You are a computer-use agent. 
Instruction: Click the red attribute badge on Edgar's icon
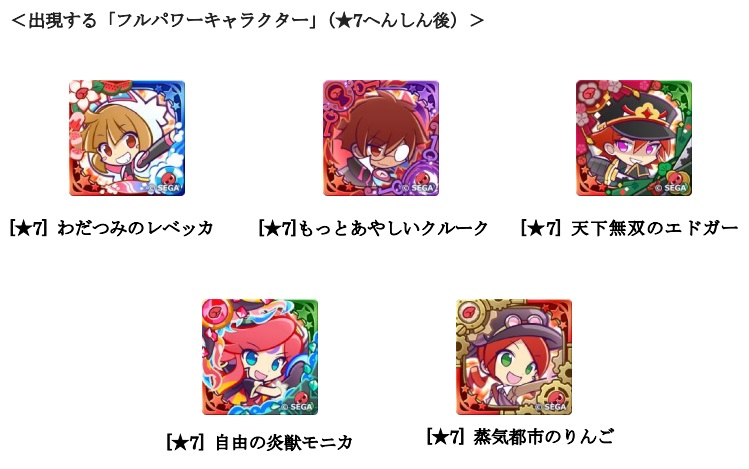coord(679,178)
